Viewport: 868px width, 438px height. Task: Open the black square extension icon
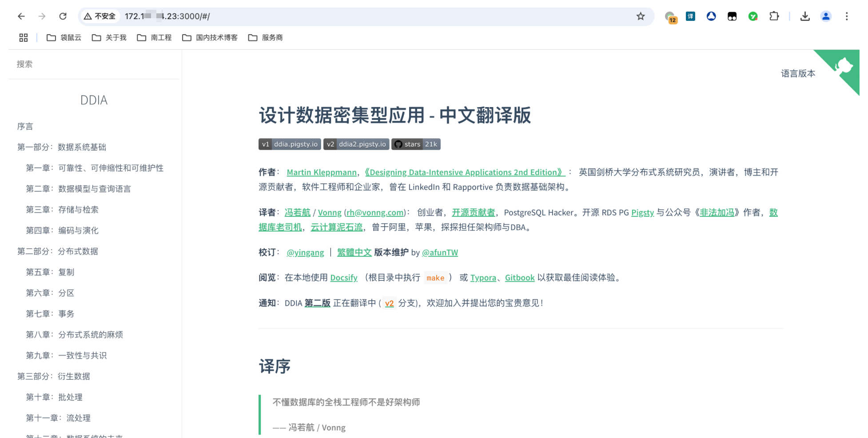(x=732, y=16)
